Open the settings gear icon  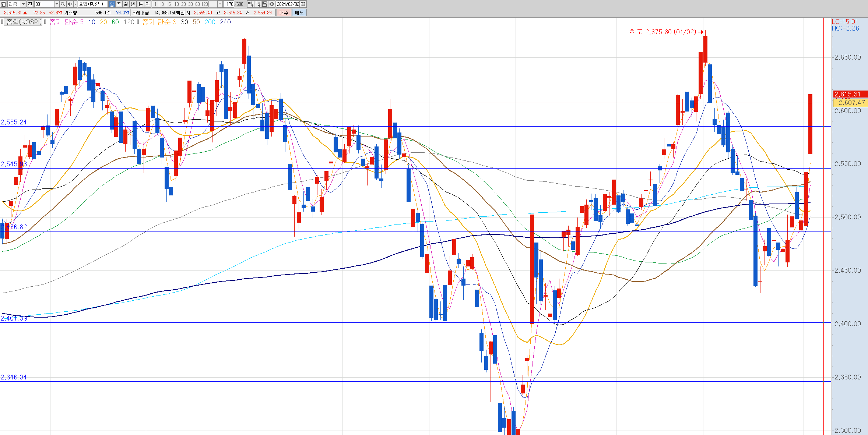click(272, 4)
